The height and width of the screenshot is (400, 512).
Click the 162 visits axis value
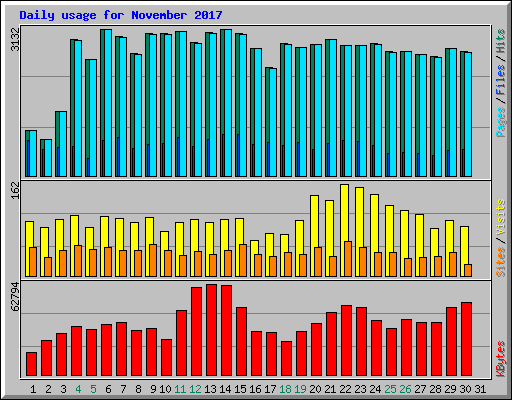point(15,191)
